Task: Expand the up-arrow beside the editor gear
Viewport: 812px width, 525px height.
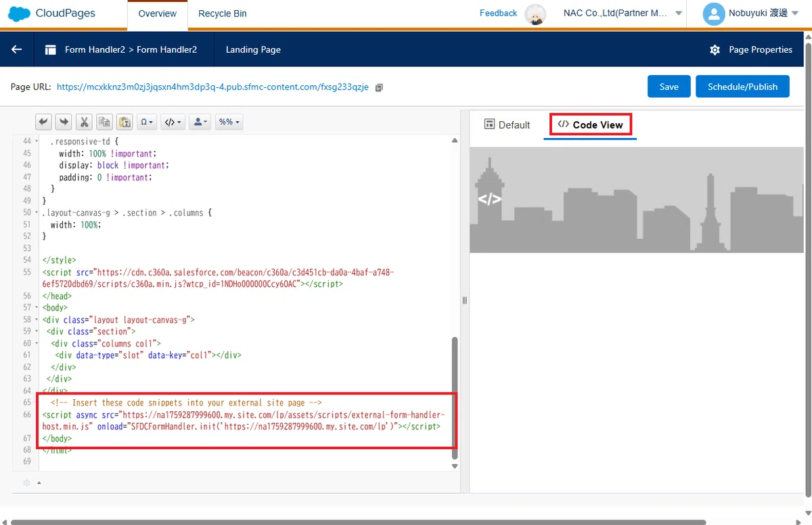Action: tap(39, 482)
